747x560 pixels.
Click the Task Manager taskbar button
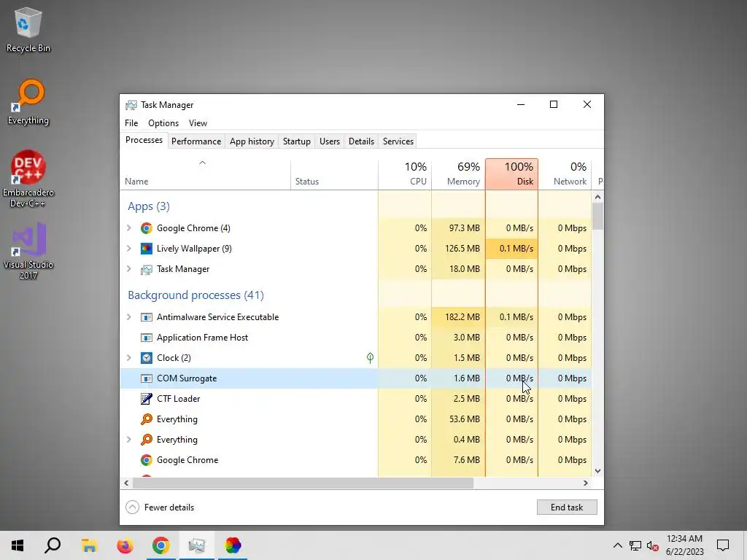click(196, 545)
